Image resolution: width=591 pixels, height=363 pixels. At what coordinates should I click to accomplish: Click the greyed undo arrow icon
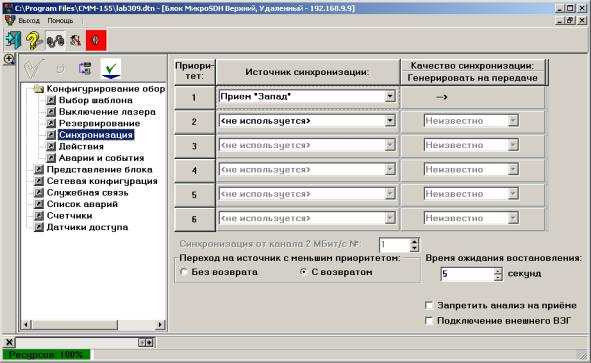[60, 69]
